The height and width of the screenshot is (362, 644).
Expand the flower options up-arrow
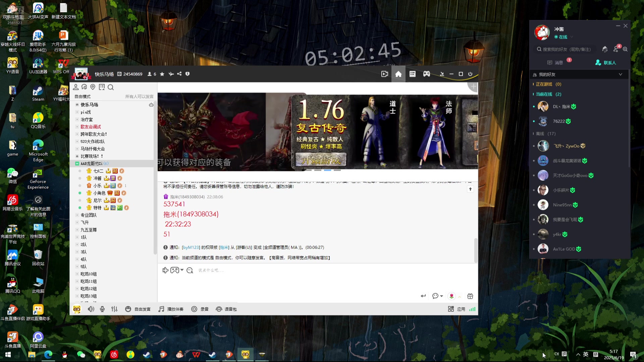point(460,296)
